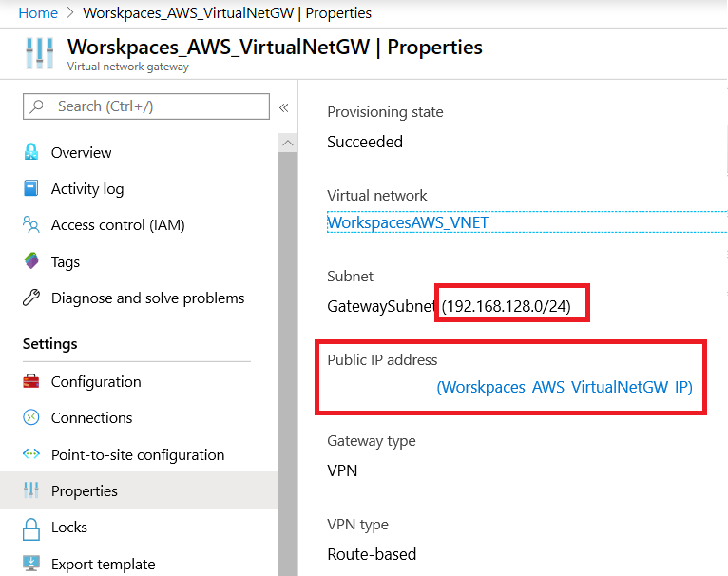Image resolution: width=728 pixels, height=576 pixels.
Task: Click the Provisioning state label
Action: (385, 112)
